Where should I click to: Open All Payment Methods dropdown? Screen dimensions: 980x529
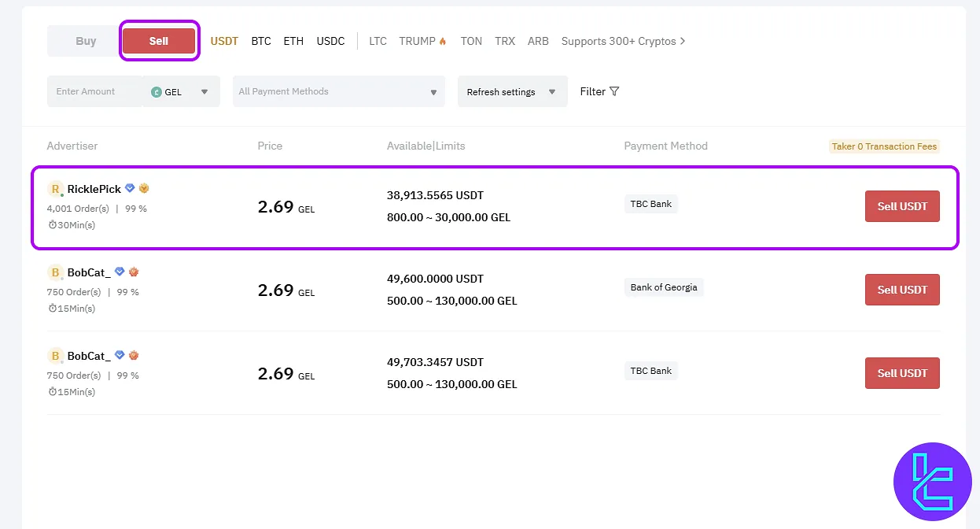pos(339,91)
